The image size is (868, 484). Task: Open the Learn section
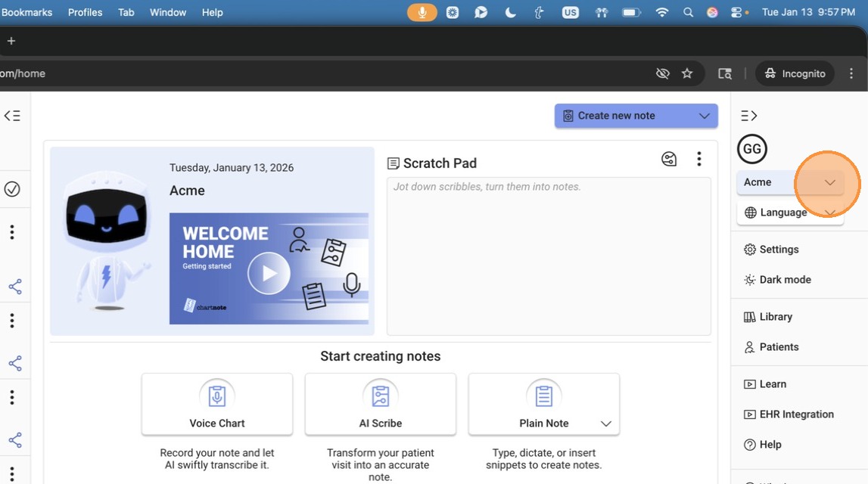[x=765, y=384]
